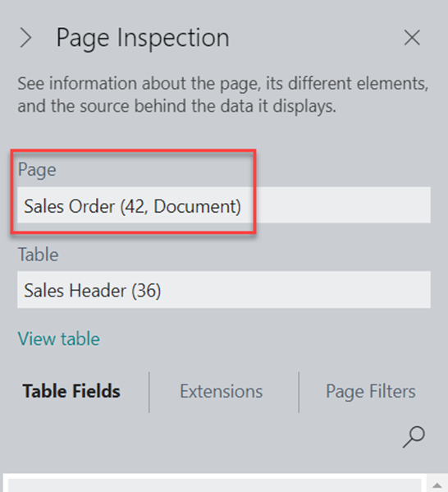Switch to the Page Filters tab

(x=371, y=391)
